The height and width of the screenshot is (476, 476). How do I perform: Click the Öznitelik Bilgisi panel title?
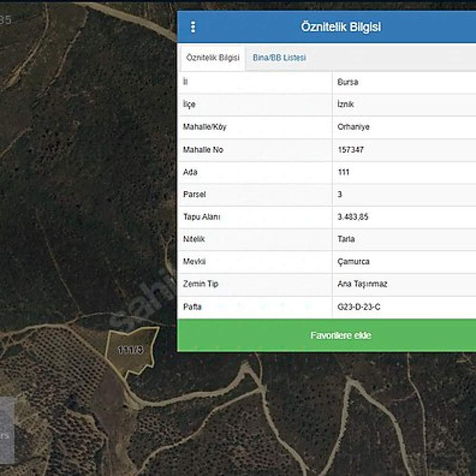tap(341, 27)
